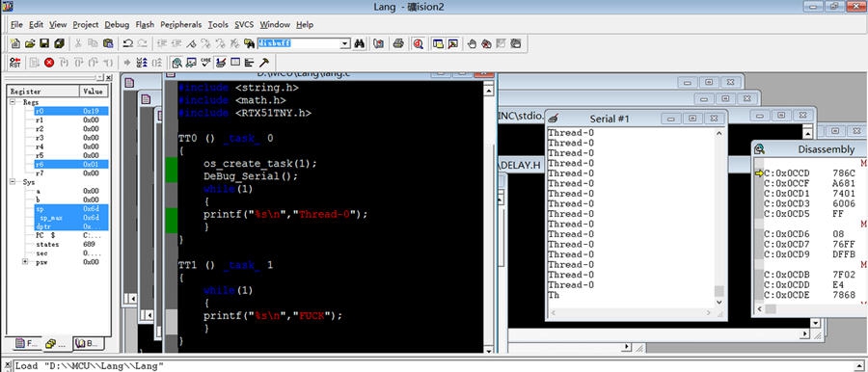The width and height of the screenshot is (868, 372).
Task: Halt execution with the red stop icon
Action: pos(49,63)
